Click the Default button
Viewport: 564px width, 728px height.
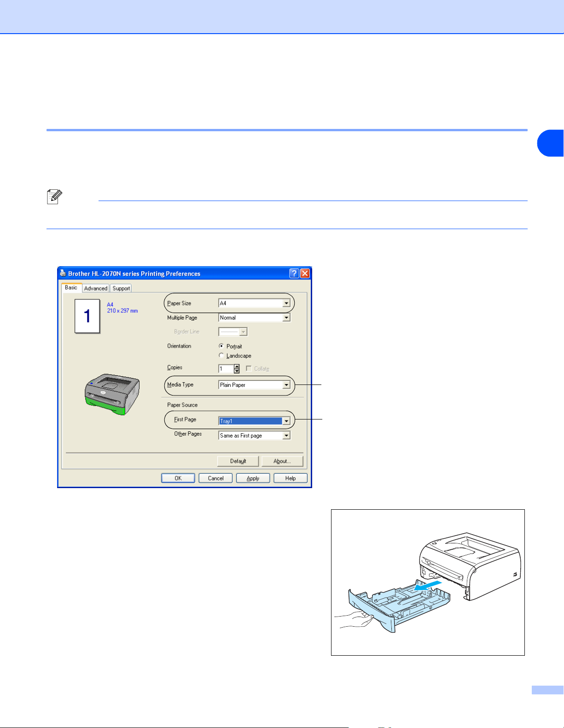[238, 461]
